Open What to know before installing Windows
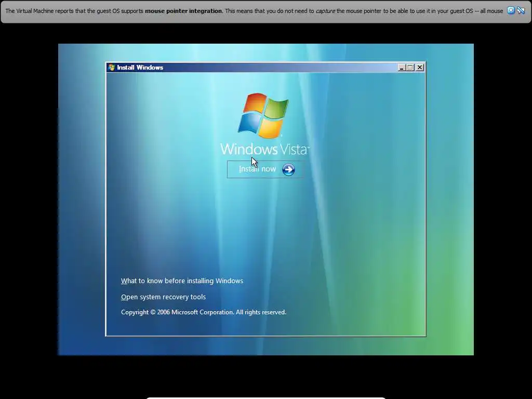The width and height of the screenshot is (532, 399). [182, 281]
